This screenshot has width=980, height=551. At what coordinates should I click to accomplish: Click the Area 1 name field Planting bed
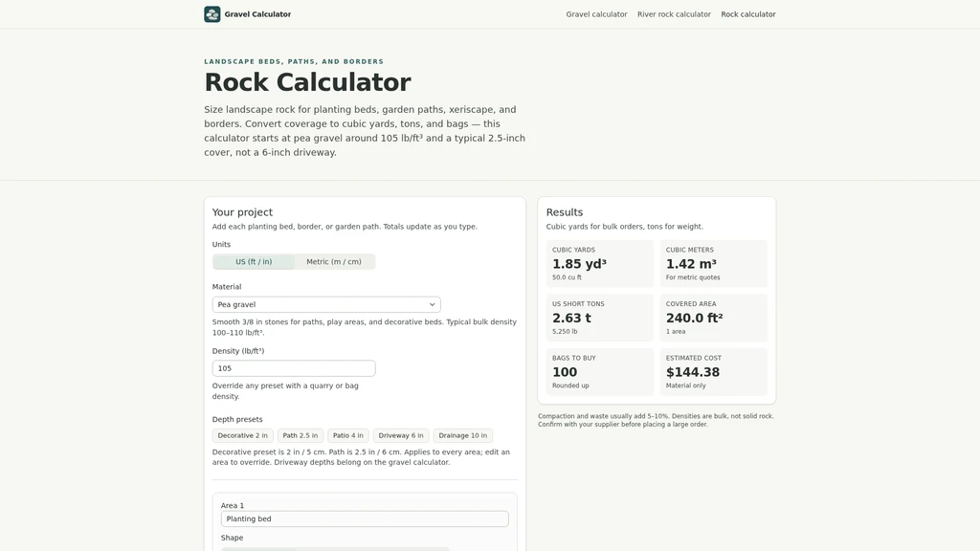coord(365,518)
